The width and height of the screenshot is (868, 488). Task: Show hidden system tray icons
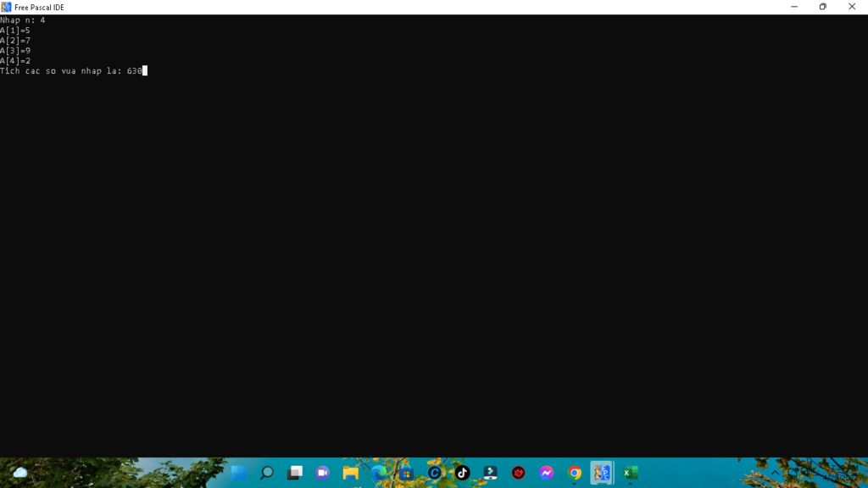click(x=775, y=473)
